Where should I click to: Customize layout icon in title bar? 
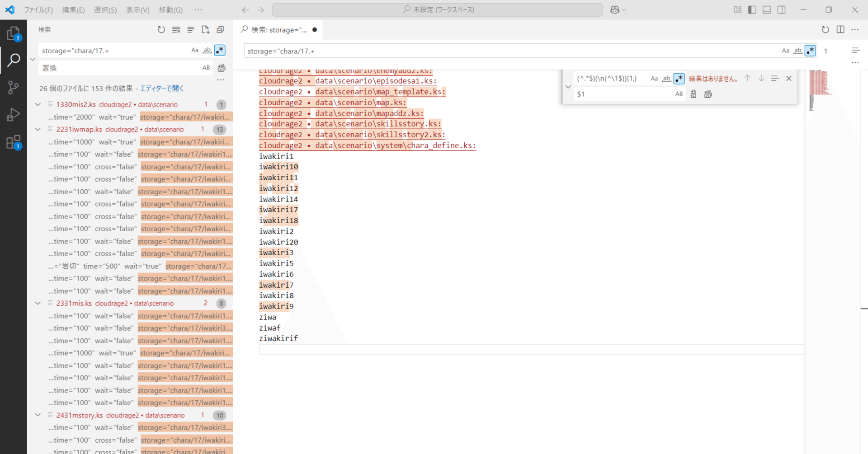point(737,9)
